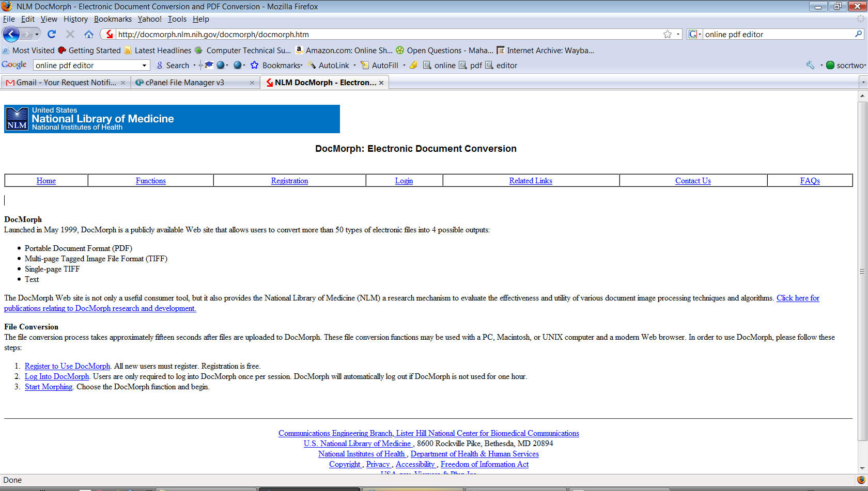This screenshot has height=491, width=868.
Task: Open the Google Search button dropdown arrow
Action: pyautogui.click(x=194, y=65)
